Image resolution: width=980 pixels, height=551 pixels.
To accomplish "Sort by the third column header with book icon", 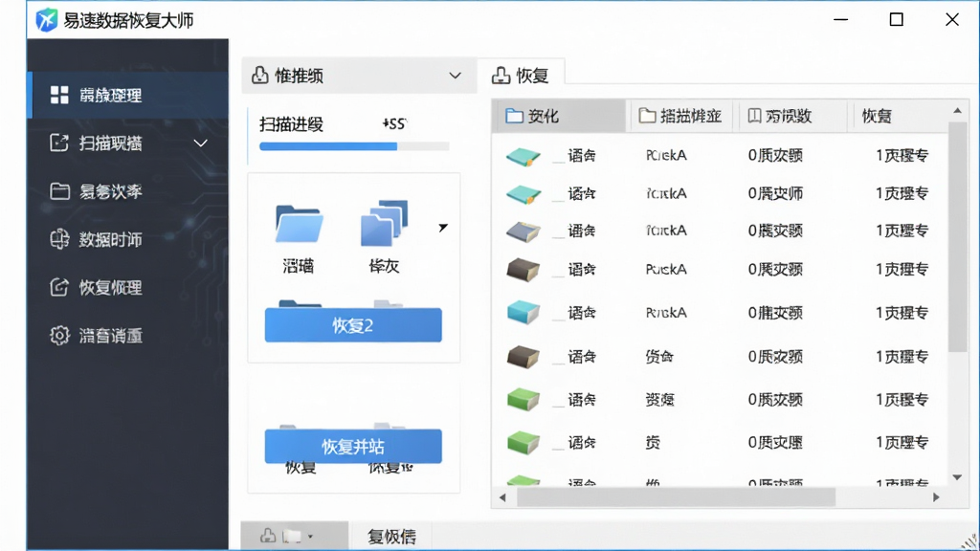I will pos(791,116).
